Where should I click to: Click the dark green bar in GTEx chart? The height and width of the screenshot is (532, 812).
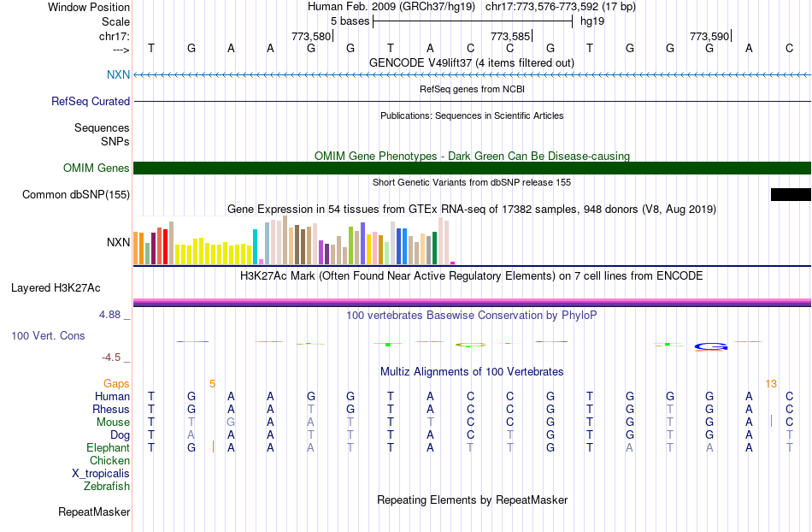(434, 248)
